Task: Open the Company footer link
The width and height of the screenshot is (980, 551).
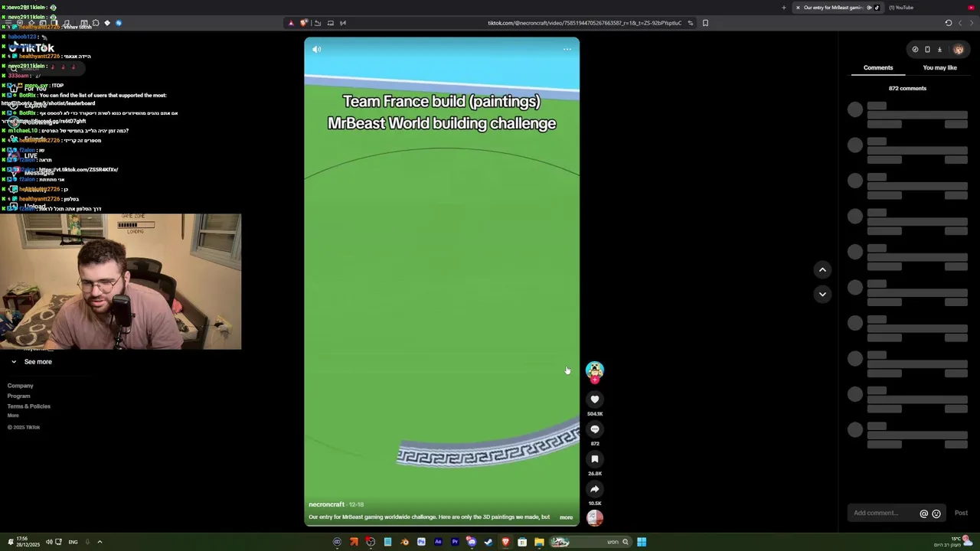Action: tap(21, 386)
